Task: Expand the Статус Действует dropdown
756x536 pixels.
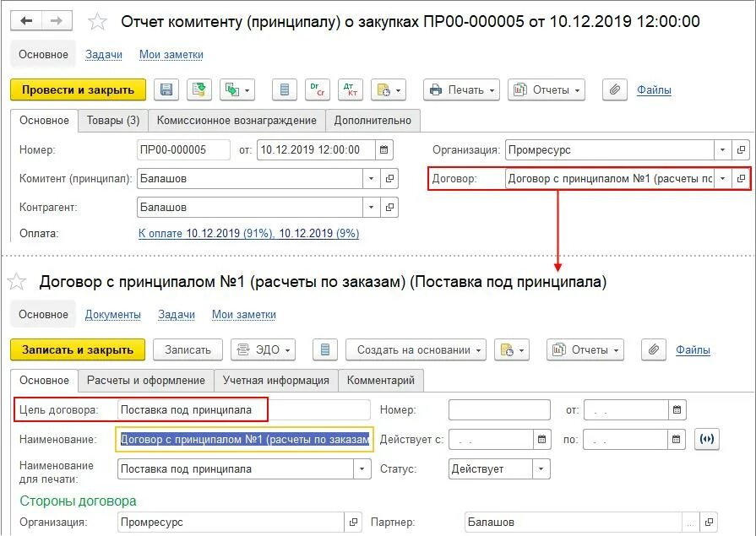Action: click(541, 469)
